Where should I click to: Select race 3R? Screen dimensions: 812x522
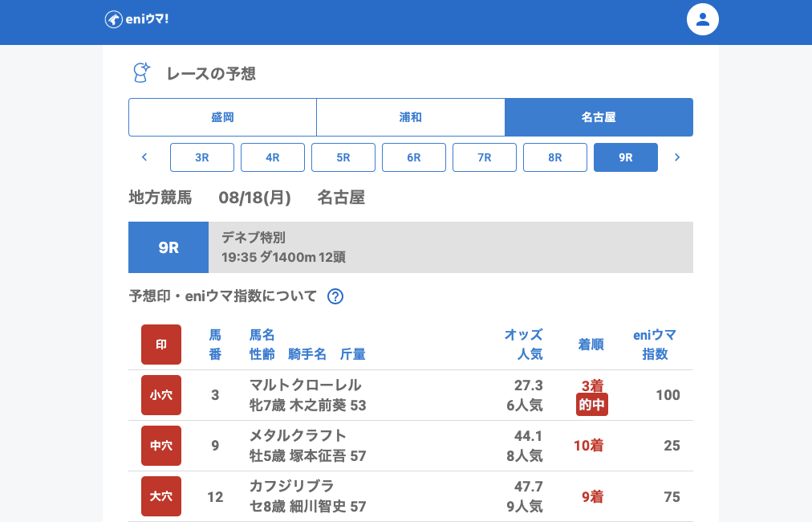(202, 157)
